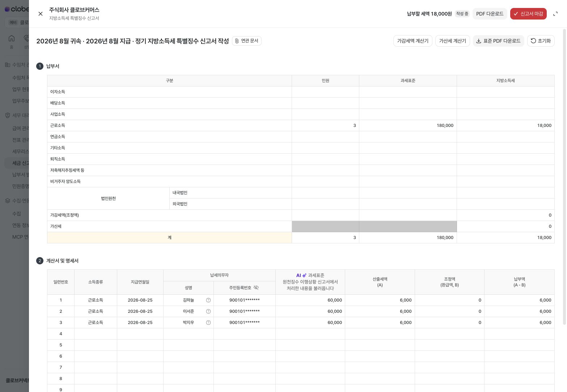The width and height of the screenshot is (567, 392).
Task: Open the help icon beside 김하늘
Action: click(208, 300)
